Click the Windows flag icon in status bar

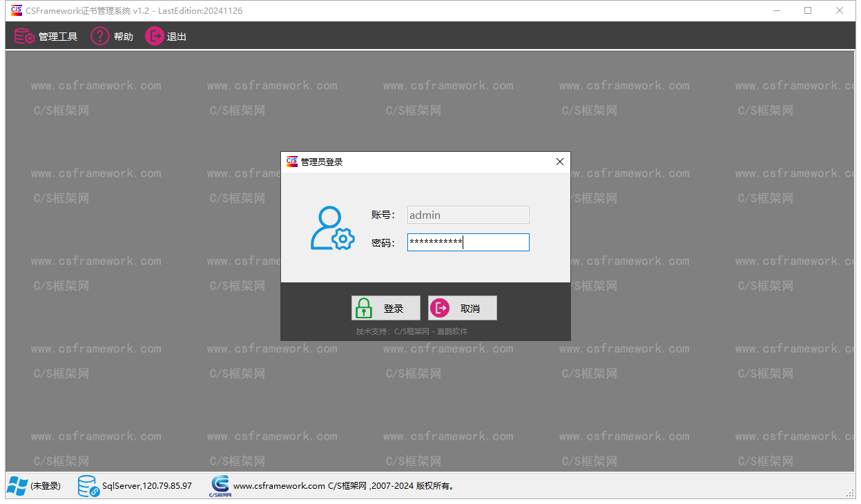click(17, 486)
